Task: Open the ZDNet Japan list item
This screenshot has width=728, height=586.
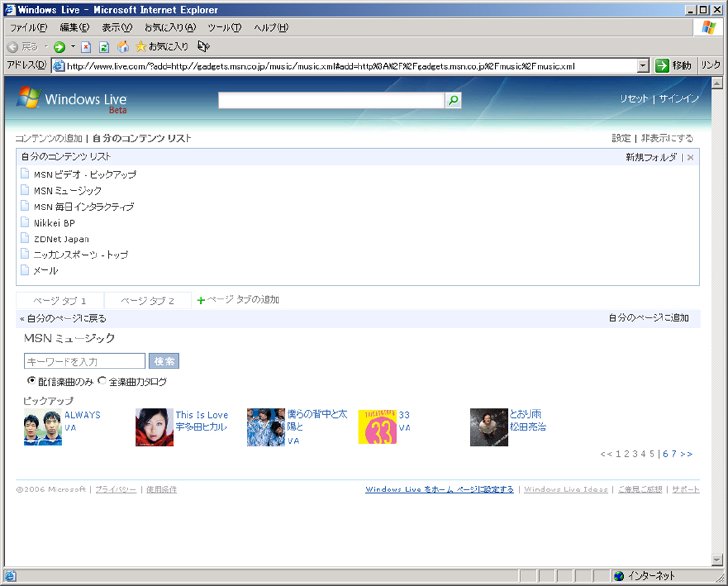Action: coord(61,239)
